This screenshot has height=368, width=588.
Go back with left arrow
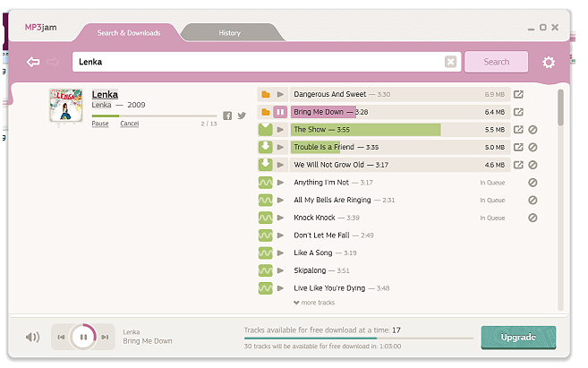click(33, 62)
